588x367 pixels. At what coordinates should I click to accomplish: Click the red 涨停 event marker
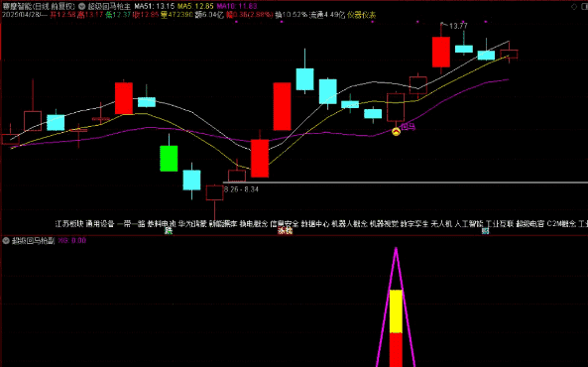[x=285, y=231]
